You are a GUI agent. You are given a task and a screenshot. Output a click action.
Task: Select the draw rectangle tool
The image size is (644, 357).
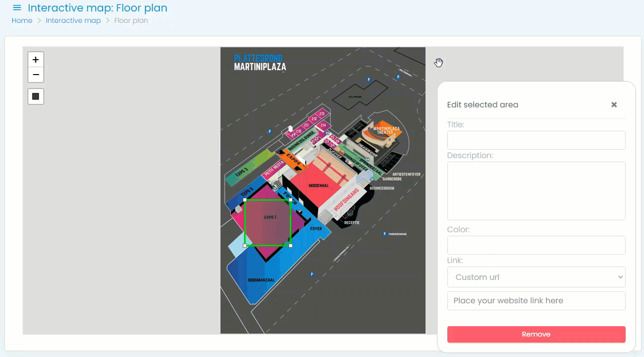36,96
